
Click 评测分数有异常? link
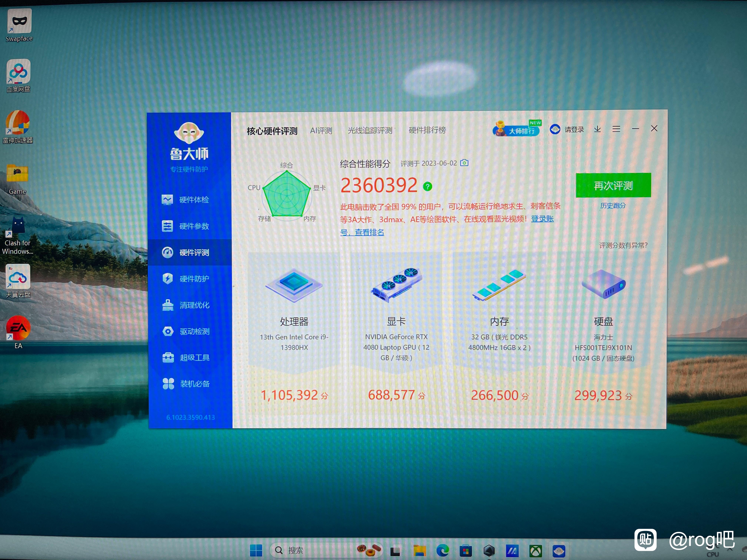pyautogui.click(x=623, y=245)
